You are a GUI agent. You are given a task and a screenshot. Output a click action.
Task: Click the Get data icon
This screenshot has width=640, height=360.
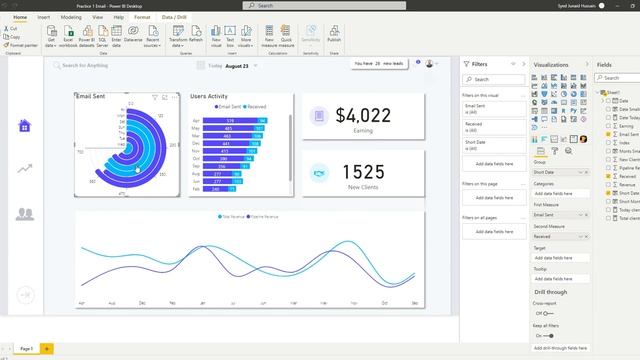point(51,31)
